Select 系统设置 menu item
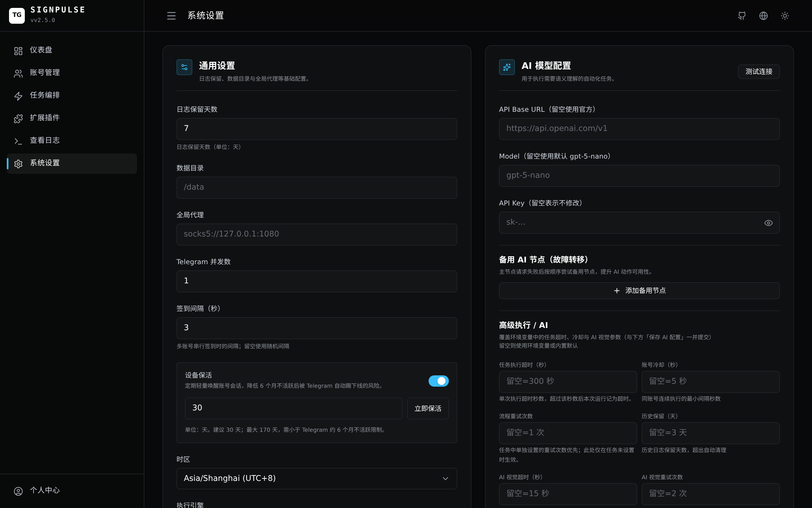This screenshot has width=812, height=508. (72, 163)
